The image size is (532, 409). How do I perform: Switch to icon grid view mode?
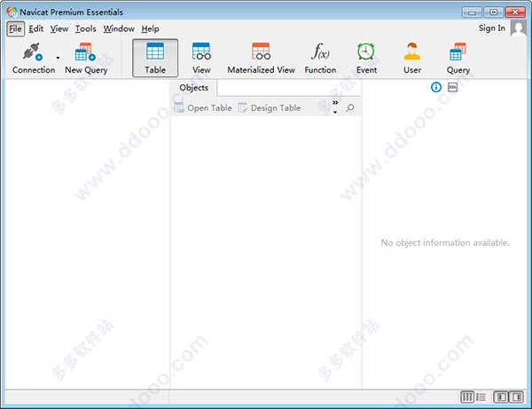pyautogui.click(x=467, y=397)
